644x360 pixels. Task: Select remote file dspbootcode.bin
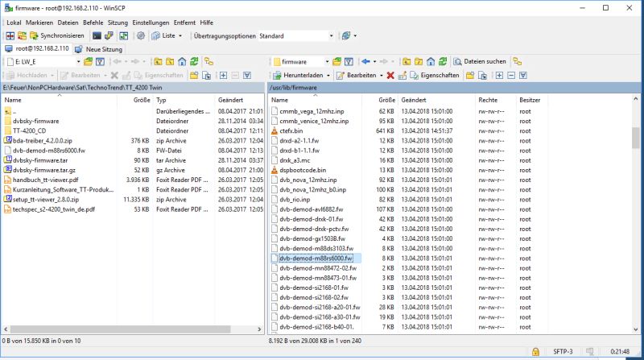point(303,170)
